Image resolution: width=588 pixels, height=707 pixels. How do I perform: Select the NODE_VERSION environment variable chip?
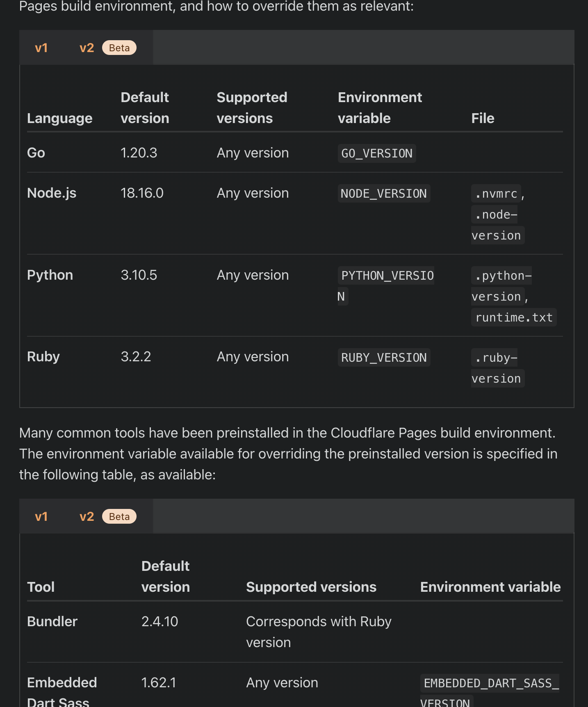click(384, 193)
